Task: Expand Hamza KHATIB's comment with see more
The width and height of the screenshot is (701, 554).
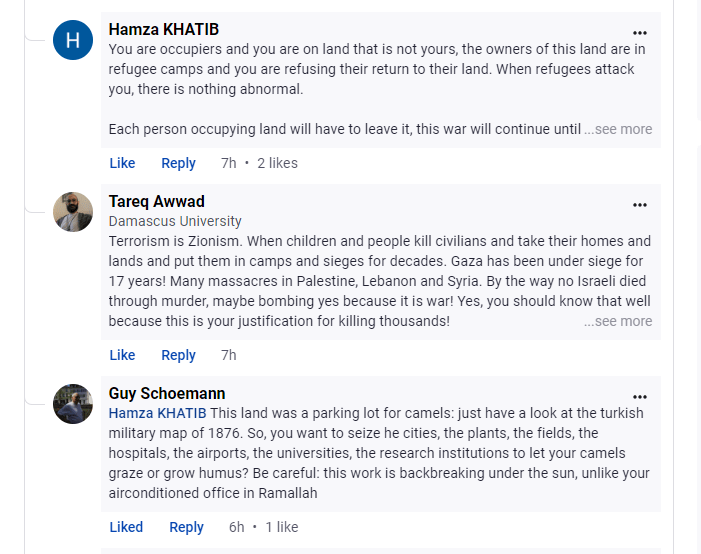Action: 618,129
